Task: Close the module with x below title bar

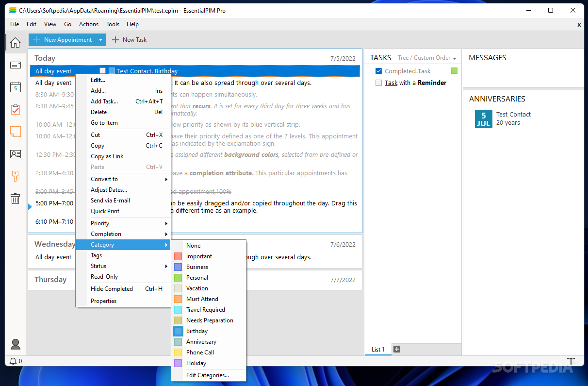Action: (579, 25)
